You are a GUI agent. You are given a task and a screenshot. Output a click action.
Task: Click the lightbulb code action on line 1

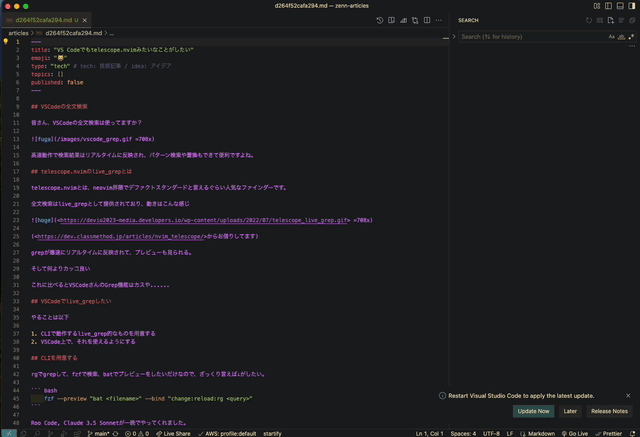pyautogui.click(x=5, y=41)
